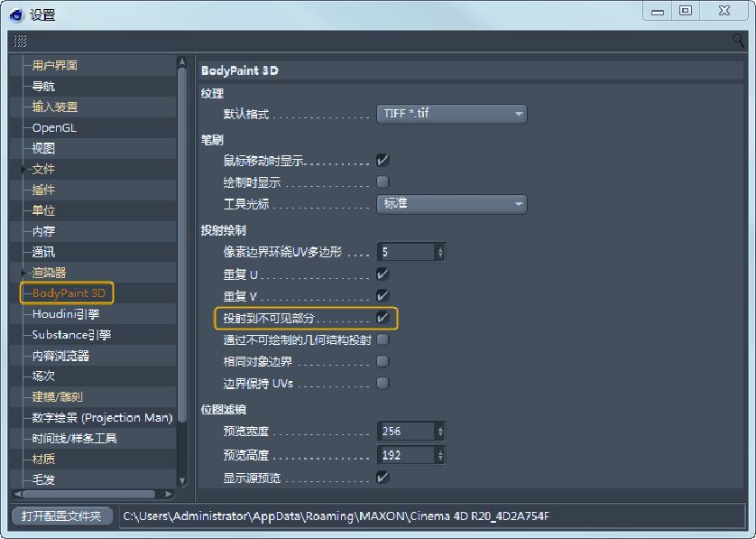
Task: Close the 设置 window
Action: coord(724,11)
